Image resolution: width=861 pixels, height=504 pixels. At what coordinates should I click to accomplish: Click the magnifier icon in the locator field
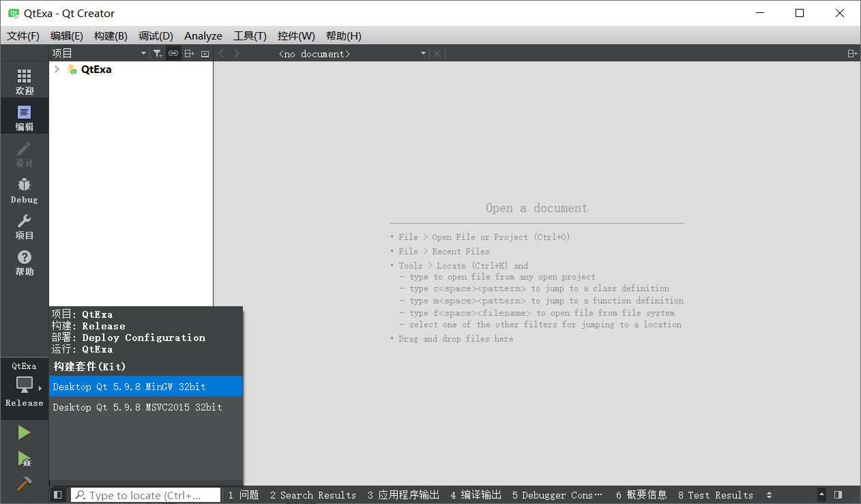[x=81, y=496]
